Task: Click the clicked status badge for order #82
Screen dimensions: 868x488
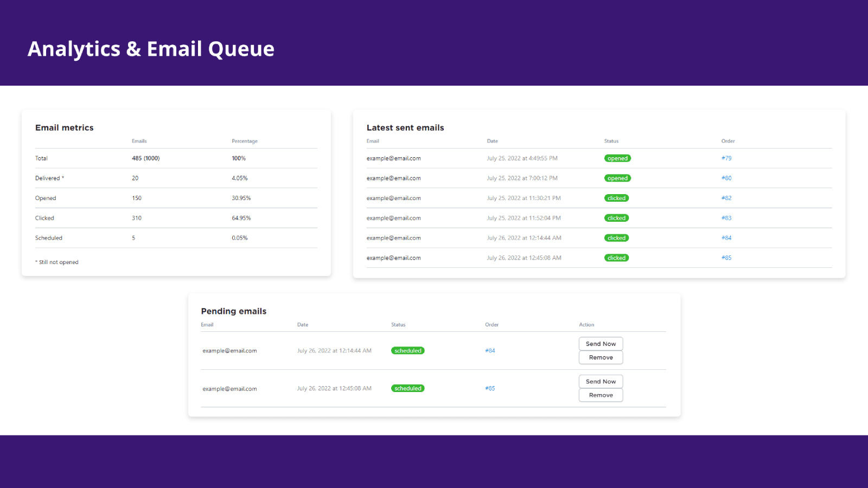Action: 616,198
